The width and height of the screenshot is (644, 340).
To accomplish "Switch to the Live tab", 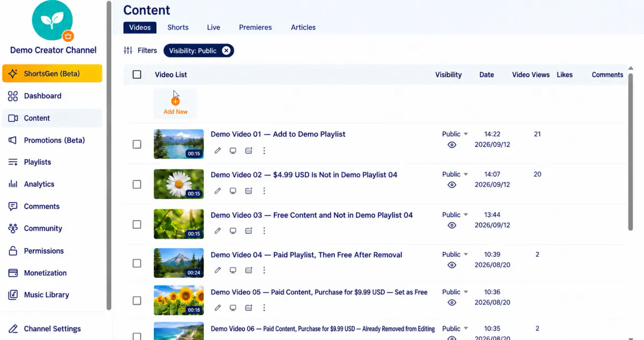I will pos(214,27).
